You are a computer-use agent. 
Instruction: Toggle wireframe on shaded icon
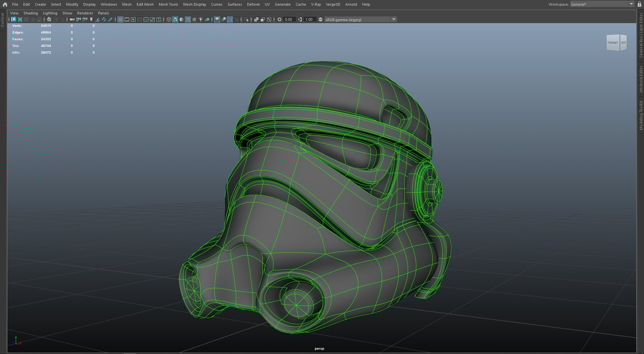188,20
